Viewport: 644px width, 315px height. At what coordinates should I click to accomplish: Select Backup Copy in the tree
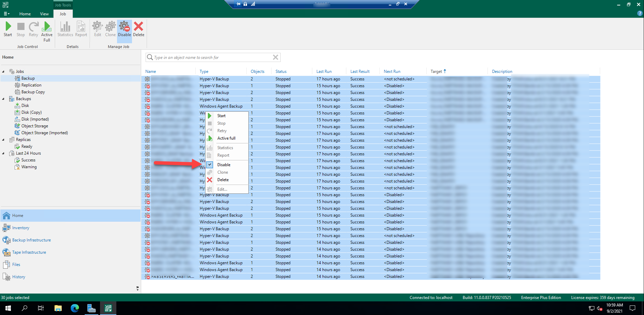[x=33, y=92]
